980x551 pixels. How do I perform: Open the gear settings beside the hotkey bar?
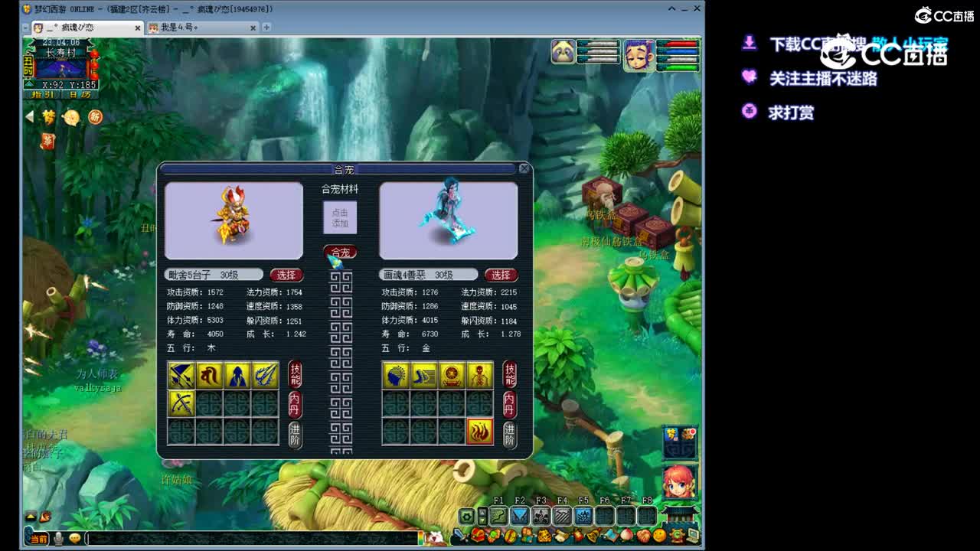click(x=466, y=517)
